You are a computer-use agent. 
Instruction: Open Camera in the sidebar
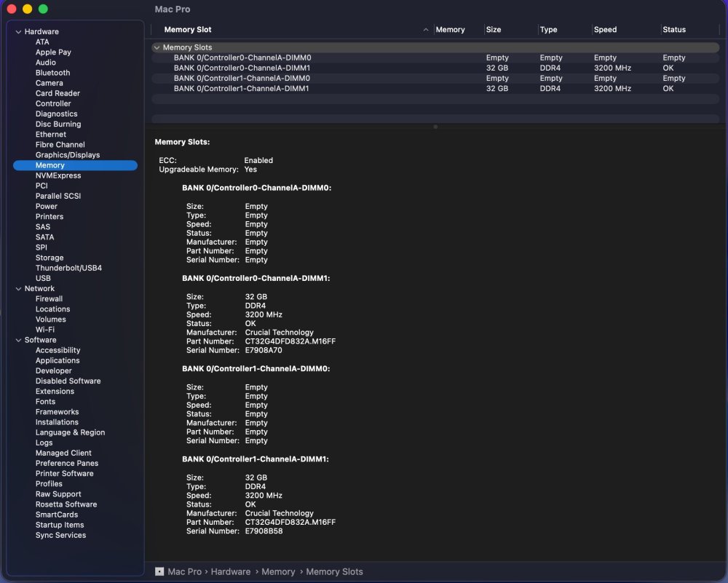click(x=50, y=83)
